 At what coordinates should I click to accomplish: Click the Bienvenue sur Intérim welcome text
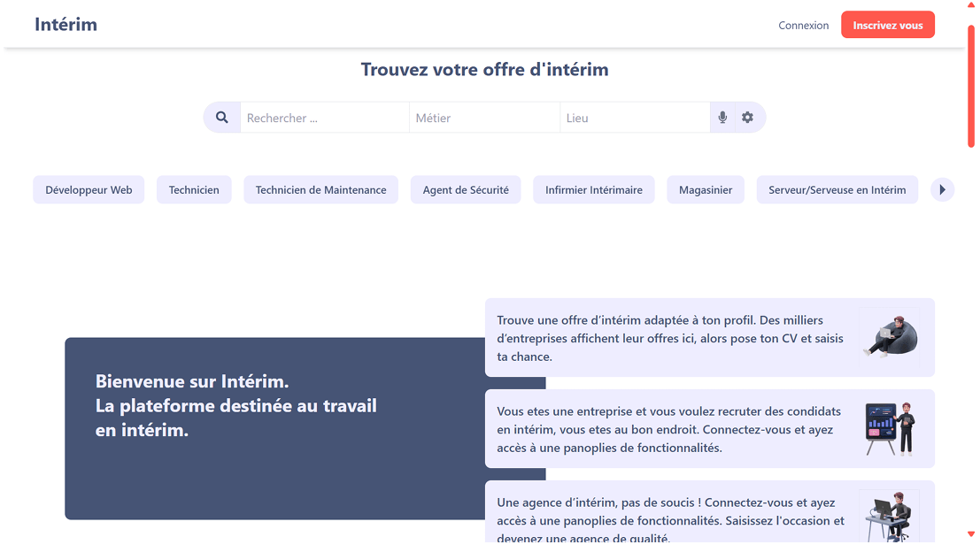tap(236, 406)
